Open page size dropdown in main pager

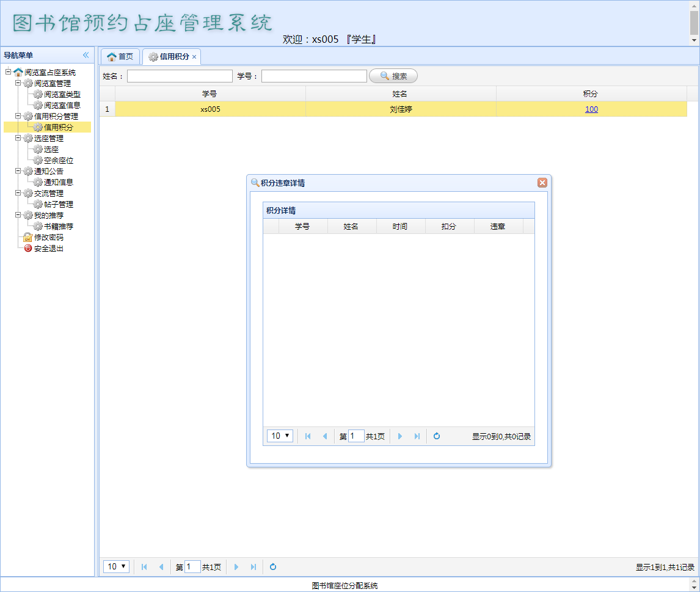[116, 566]
